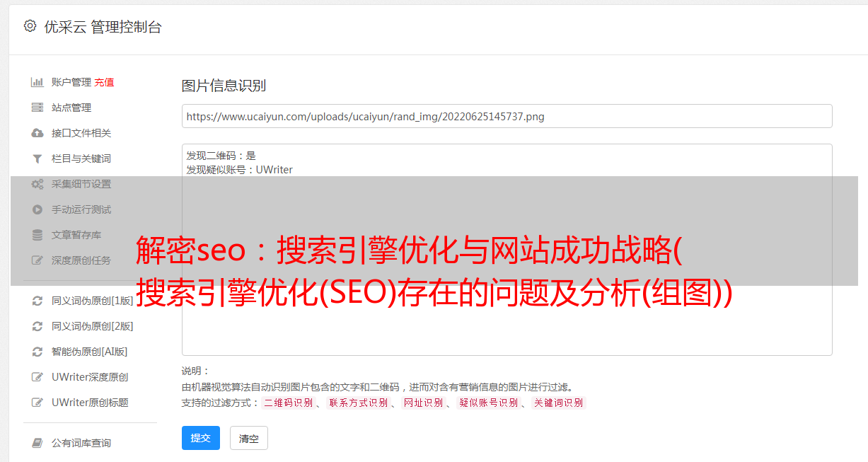Select UWriter原创标题 in sidebar
Screen dimensions: 868x462
(x=90, y=403)
